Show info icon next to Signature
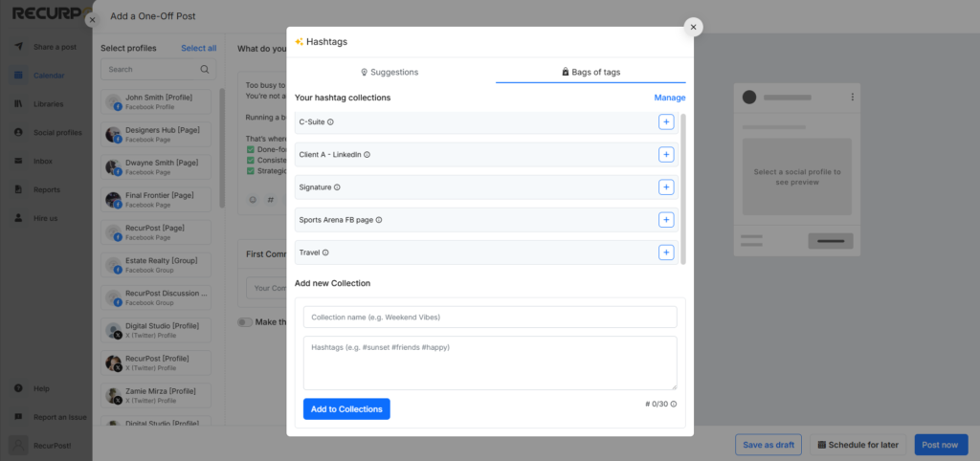980x461 pixels. [x=337, y=187]
